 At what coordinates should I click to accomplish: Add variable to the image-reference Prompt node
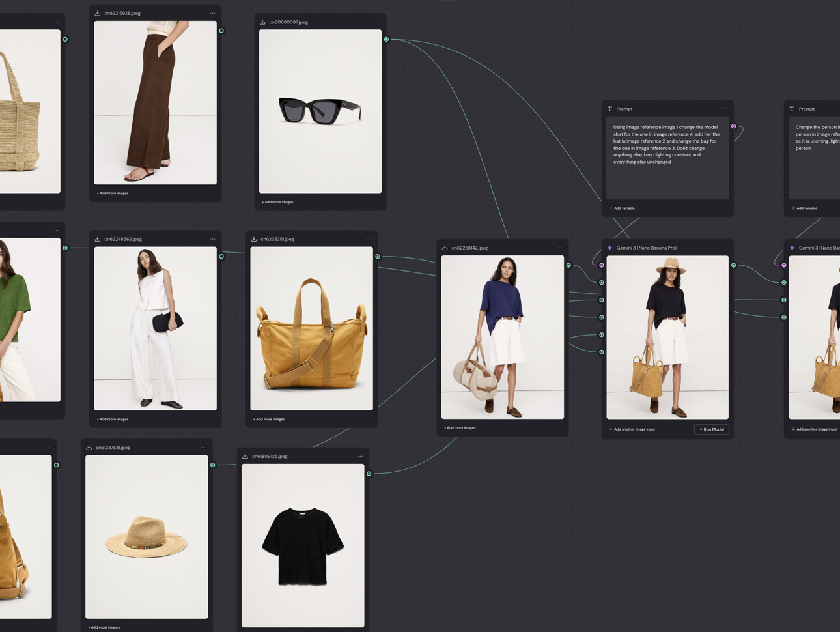pos(622,208)
